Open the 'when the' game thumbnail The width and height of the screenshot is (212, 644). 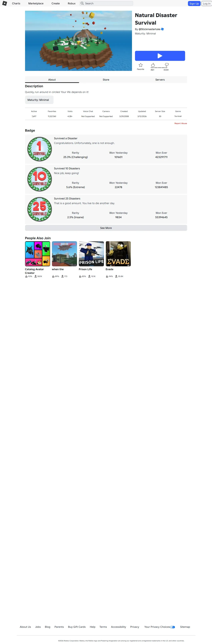(64, 254)
